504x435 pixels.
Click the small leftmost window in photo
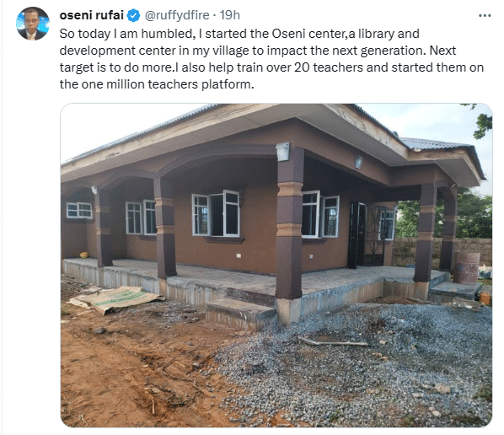(79, 210)
